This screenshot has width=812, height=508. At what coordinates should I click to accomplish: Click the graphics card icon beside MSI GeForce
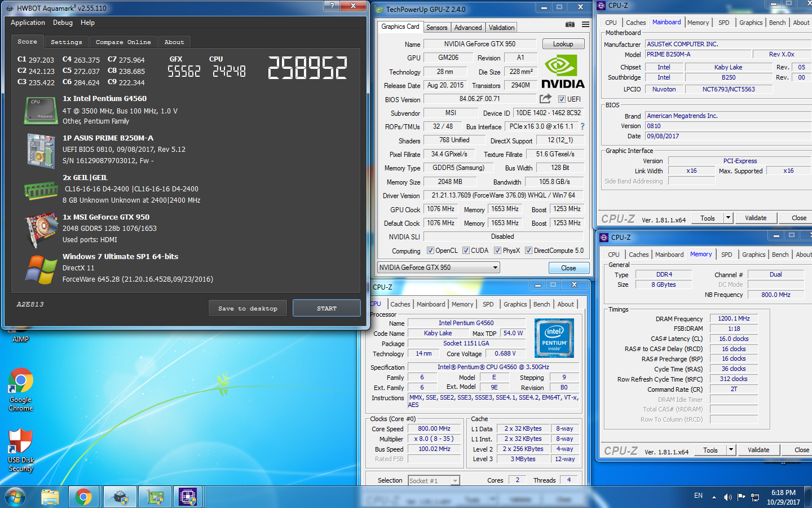41,230
